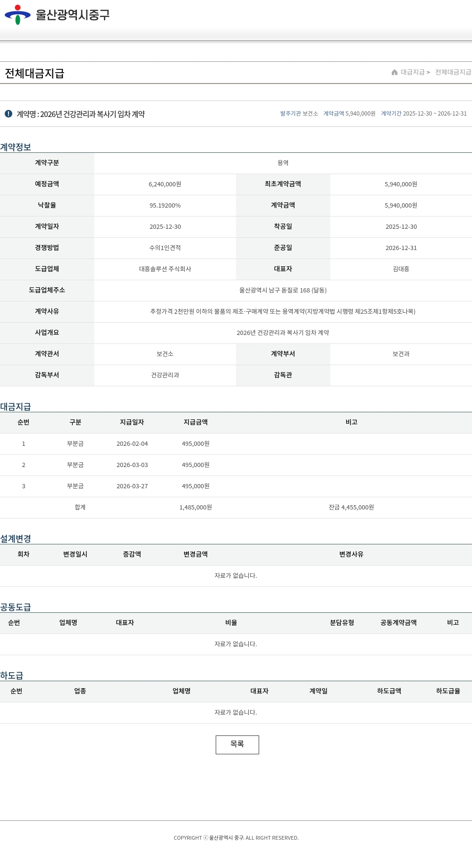Screen dimensions: 472x868
Task: Click the 울산광역시중구 title text
Action: pos(73,15)
